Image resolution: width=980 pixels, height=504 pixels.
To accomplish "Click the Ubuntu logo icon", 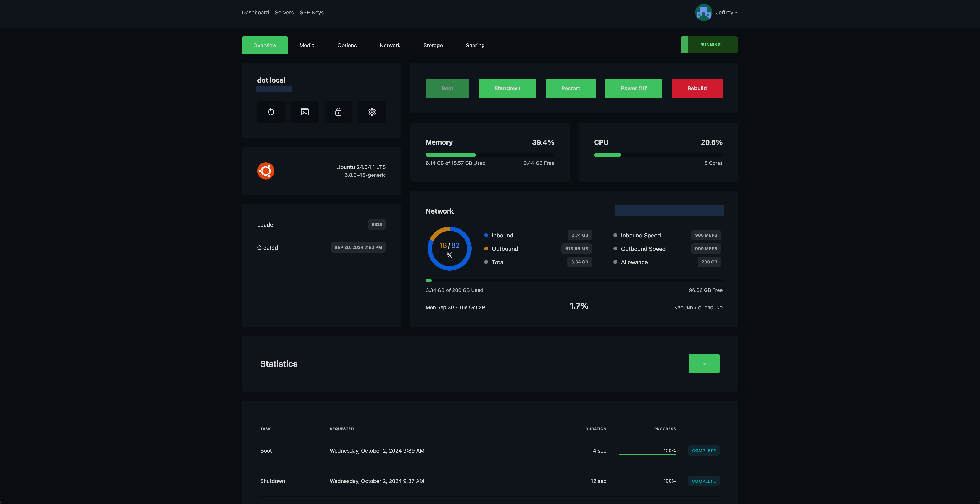I will (x=265, y=171).
